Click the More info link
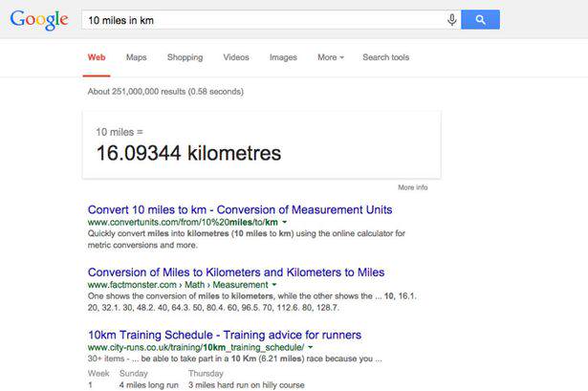The height and width of the screenshot is (391, 588). [x=413, y=187]
